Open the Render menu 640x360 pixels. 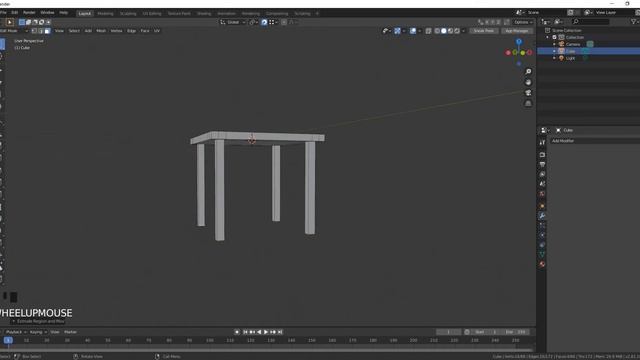click(x=29, y=13)
